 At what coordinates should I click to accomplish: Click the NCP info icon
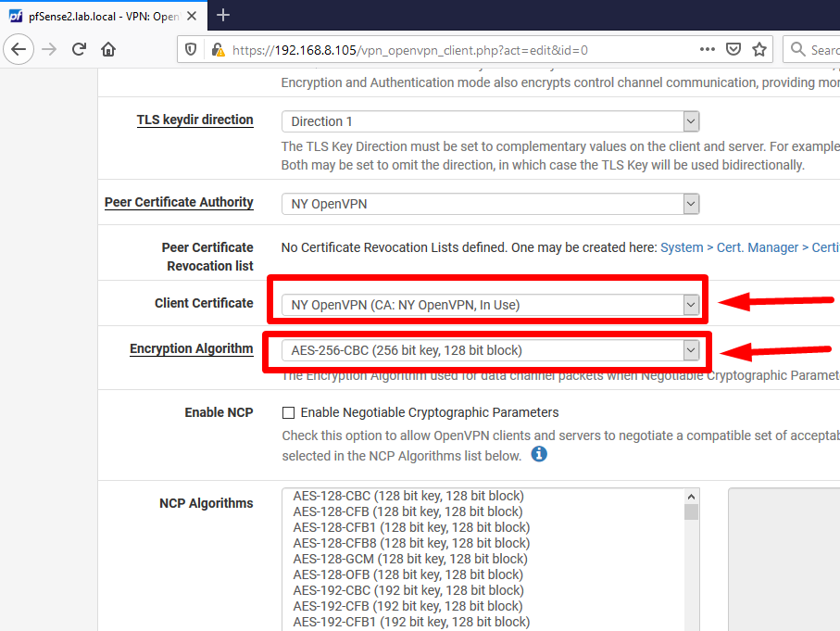pyautogui.click(x=539, y=454)
